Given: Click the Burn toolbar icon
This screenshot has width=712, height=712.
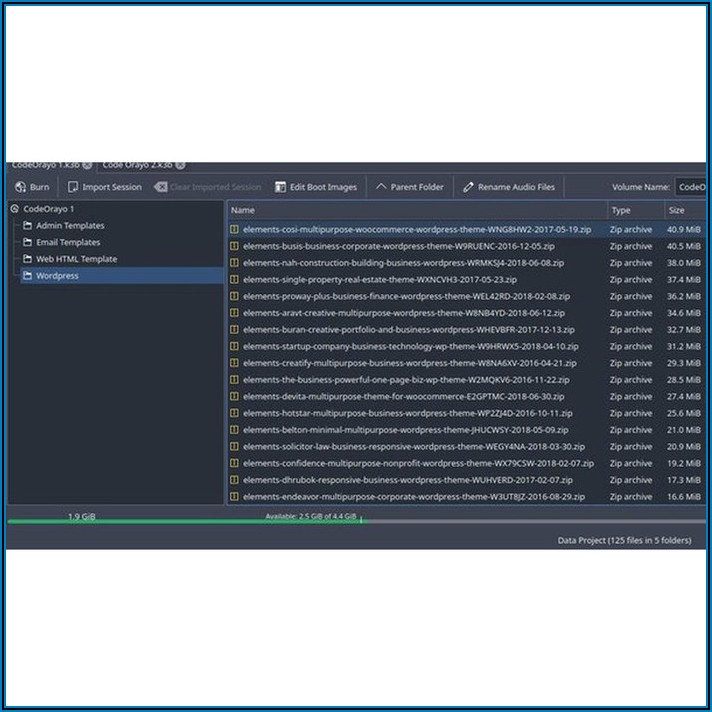Looking at the screenshot, I should (x=20, y=187).
